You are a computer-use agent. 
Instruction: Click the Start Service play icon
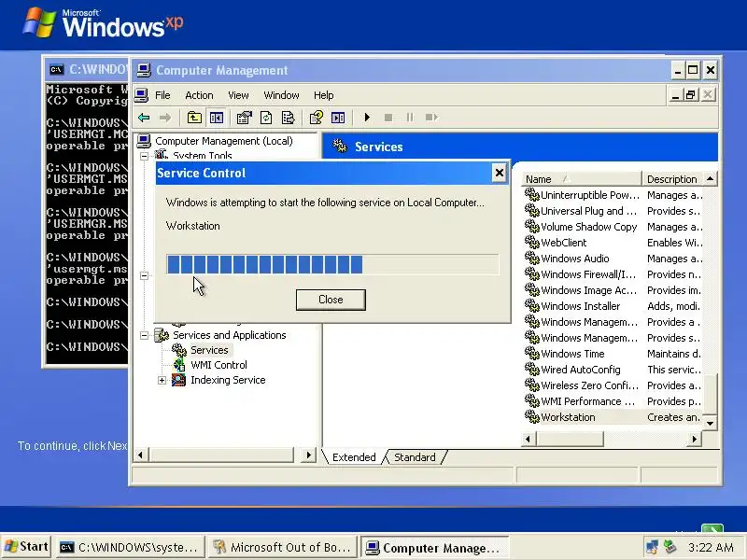coord(367,118)
